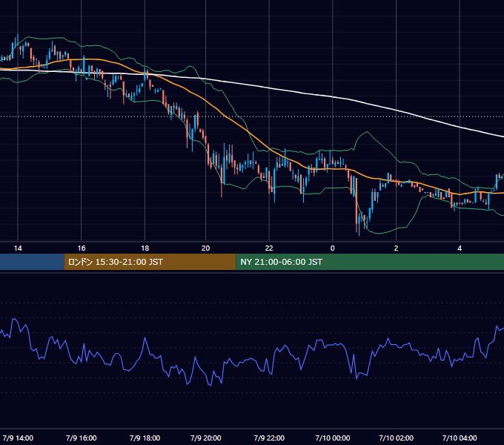Click the 7/10 00:00 date label

[333, 438]
